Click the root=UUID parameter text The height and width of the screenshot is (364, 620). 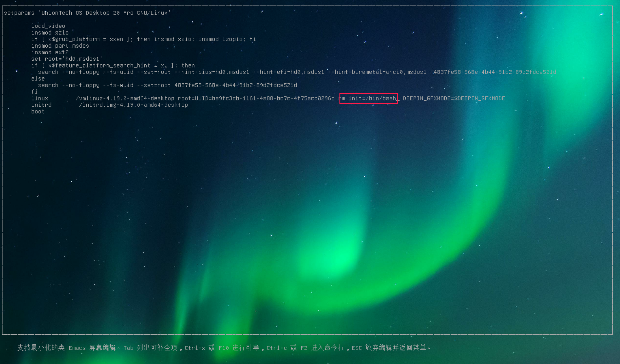coord(256,98)
